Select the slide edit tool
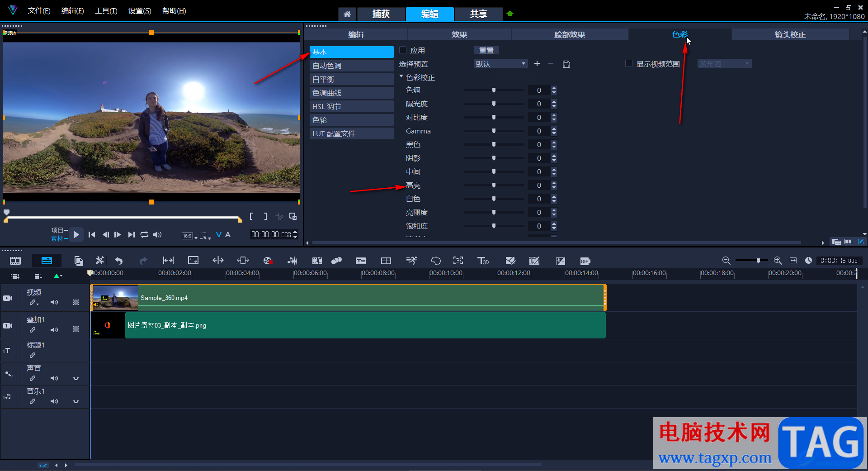 click(x=243, y=261)
